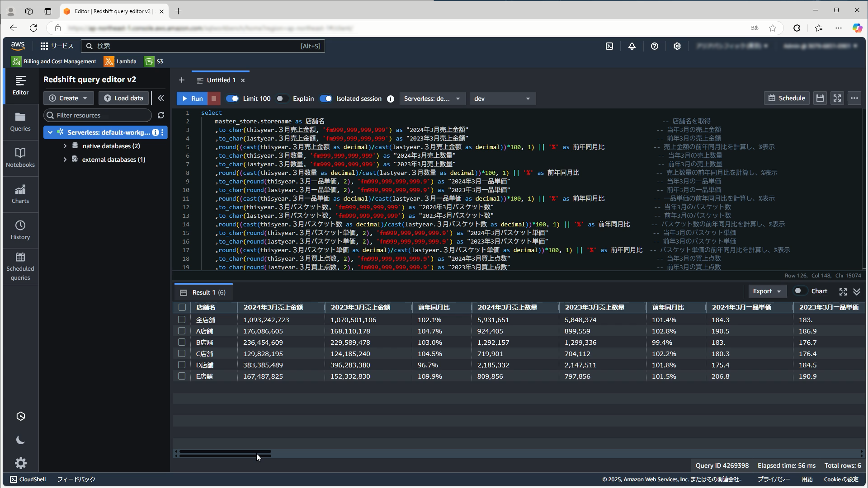Show Isolated session info icon
The height and width of the screenshot is (488, 868).
click(391, 99)
